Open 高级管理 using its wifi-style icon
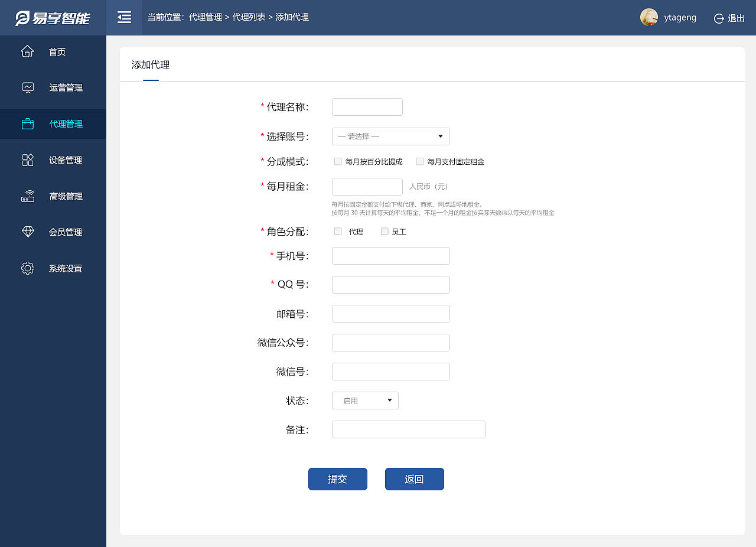The image size is (756, 547). [x=27, y=196]
